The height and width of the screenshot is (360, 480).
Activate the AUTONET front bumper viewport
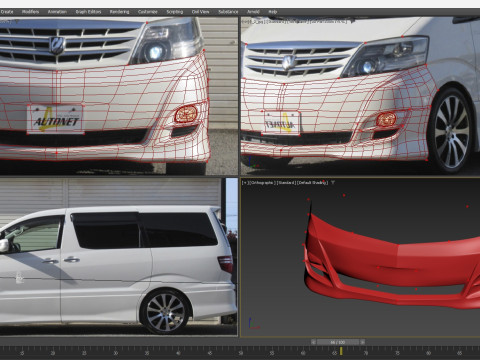pyautogui.click(x=118, y=96)
